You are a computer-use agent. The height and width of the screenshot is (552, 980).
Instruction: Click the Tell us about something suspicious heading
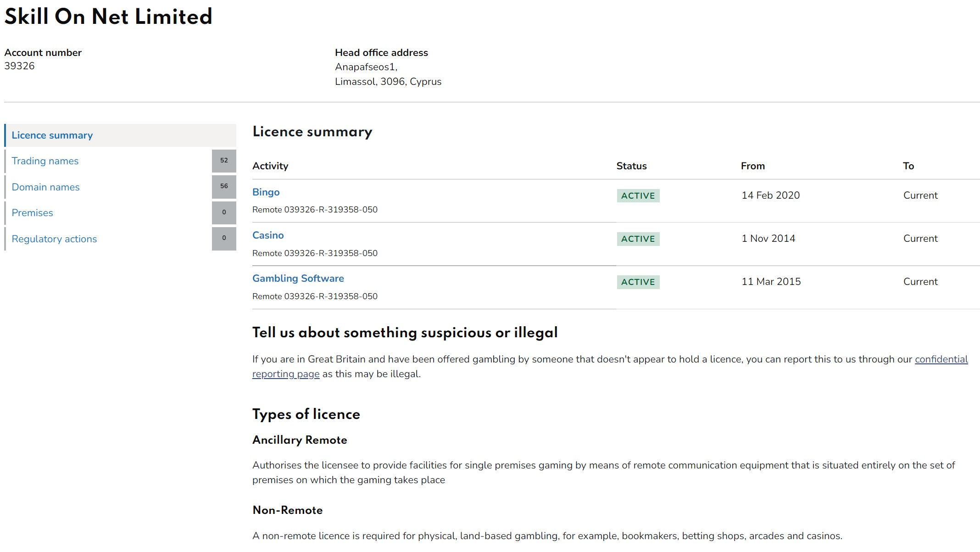tap(405, 333)
